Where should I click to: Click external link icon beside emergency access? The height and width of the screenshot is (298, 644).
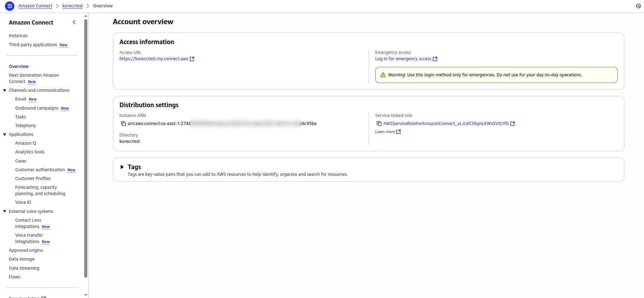(x=435, y=59)
